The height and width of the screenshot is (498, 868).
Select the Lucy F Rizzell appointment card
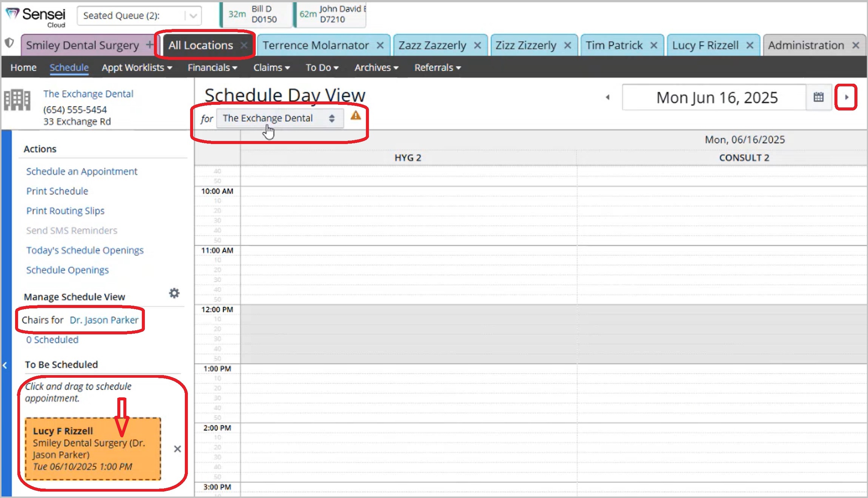(93, 449)
